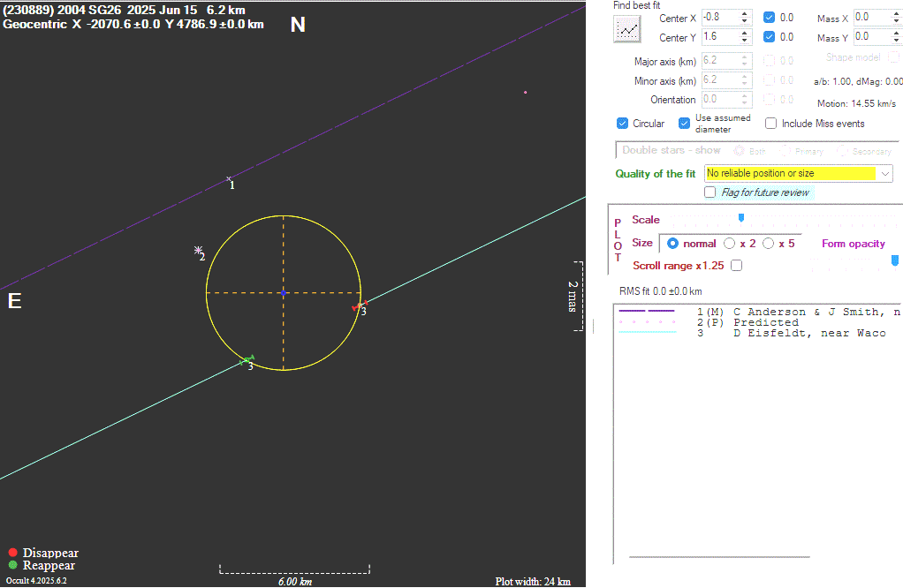Adjust the Form opacity slider handle
The height and width of the screenshot is (588, 903).
[x=895, y=260]
